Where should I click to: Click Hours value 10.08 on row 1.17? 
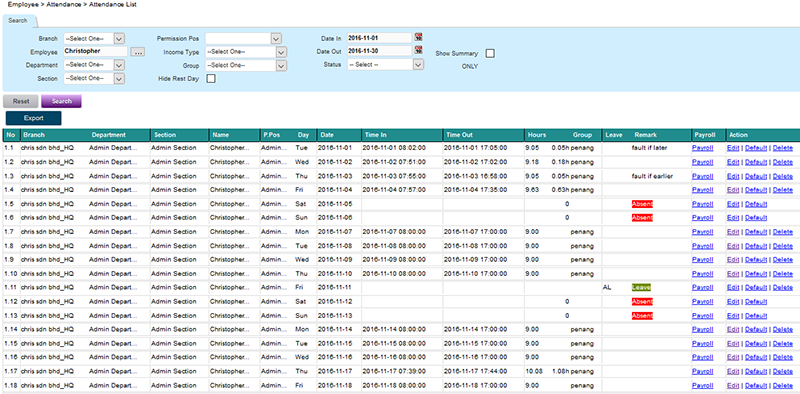[533, 372]
